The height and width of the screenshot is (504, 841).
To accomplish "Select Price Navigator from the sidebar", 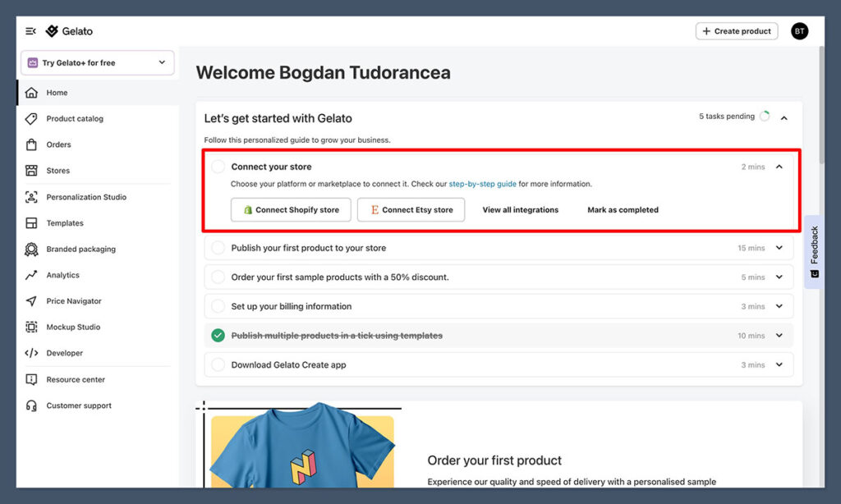I will click(x=73, y=301).
